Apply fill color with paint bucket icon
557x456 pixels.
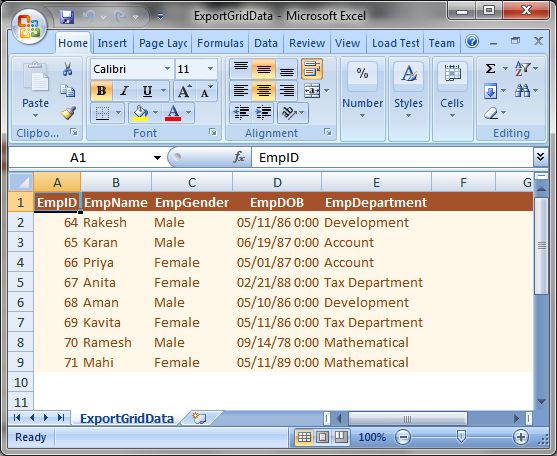pyautogui.click(x=140, y=113)
